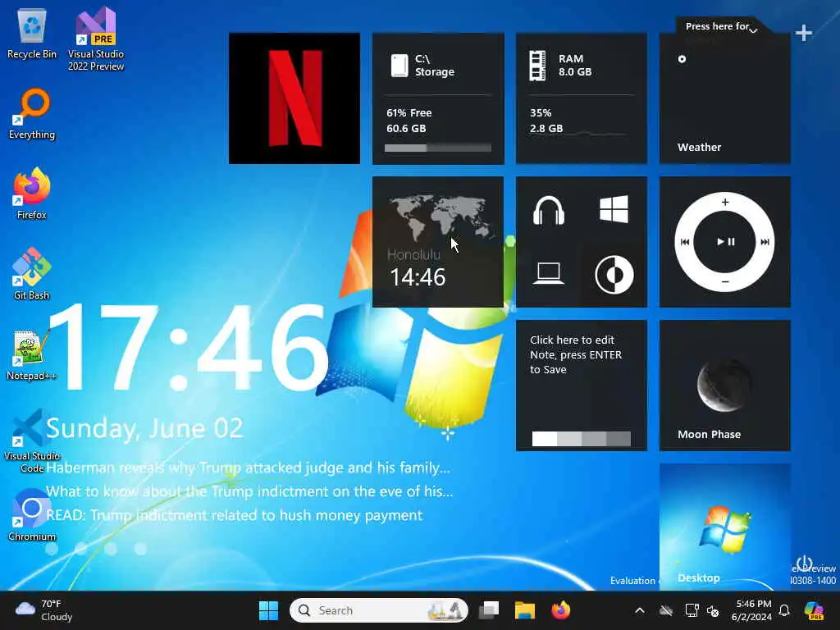
Task: Open the Moon Phase tile
Action: coord(725,386)
